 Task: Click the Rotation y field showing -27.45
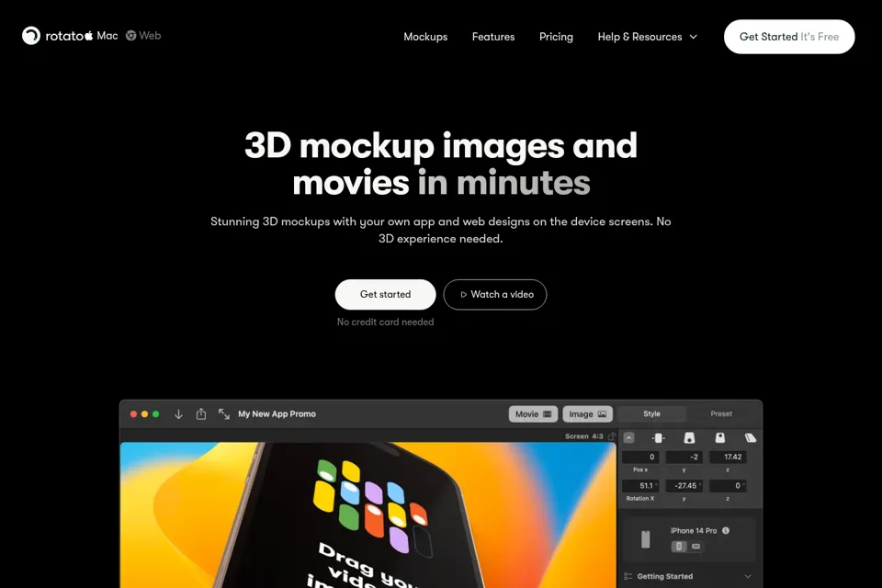pos(684,486)
